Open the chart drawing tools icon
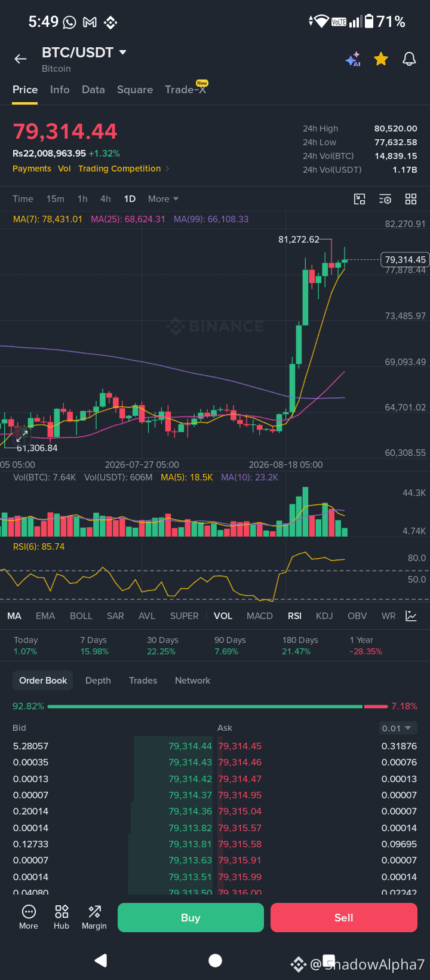 [360, 199]
